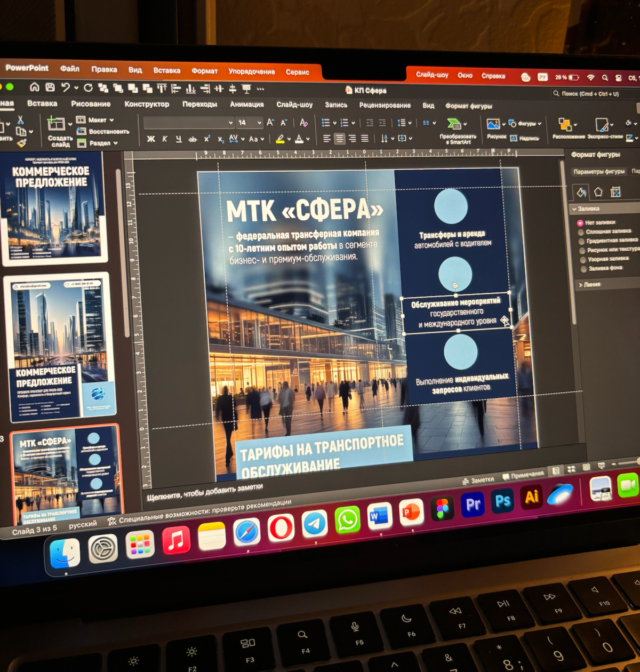
Task: Open the Переходы ribbon tab
Action: [199, 105]
